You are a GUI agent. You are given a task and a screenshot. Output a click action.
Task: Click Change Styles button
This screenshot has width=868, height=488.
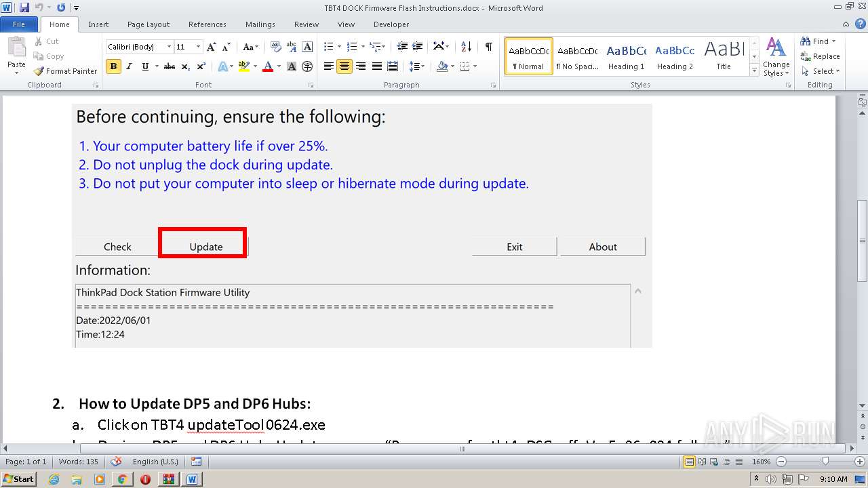click(x=776, y=57)
